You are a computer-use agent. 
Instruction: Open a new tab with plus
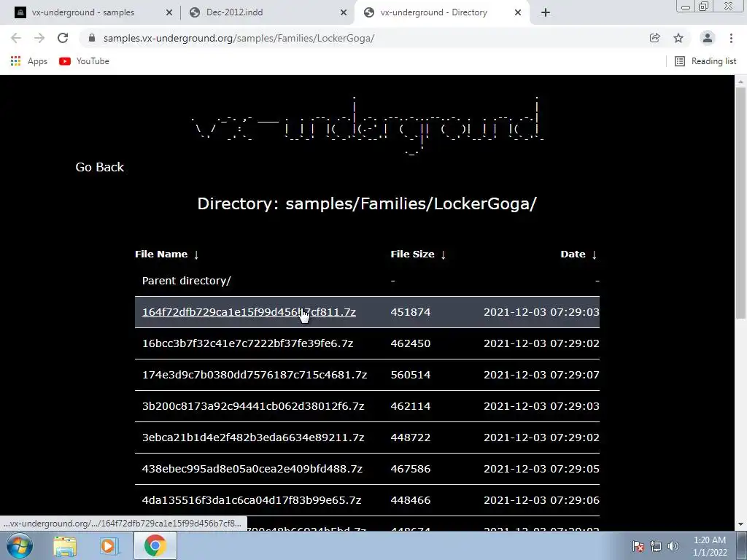click(546, 12)
